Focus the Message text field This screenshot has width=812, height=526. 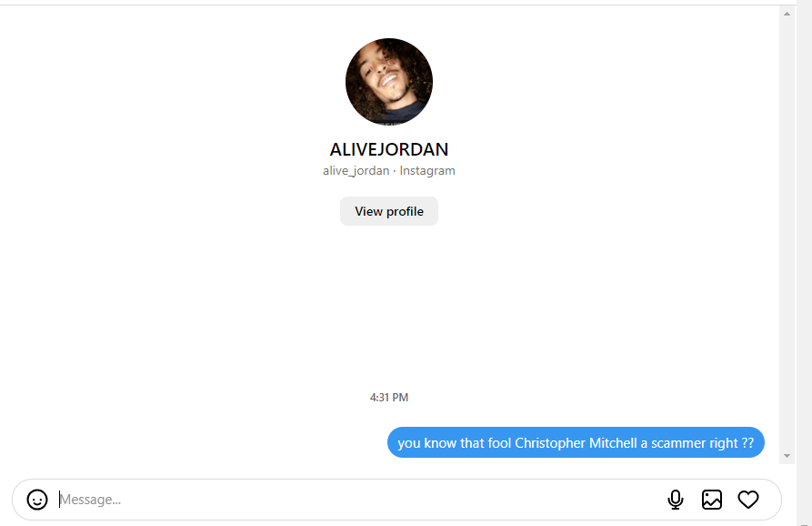coord(357,500)
